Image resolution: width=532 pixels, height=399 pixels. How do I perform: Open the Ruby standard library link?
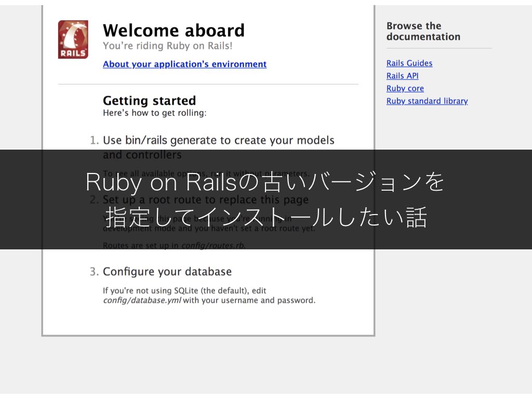pyautogui.click(x=427, y=101)
